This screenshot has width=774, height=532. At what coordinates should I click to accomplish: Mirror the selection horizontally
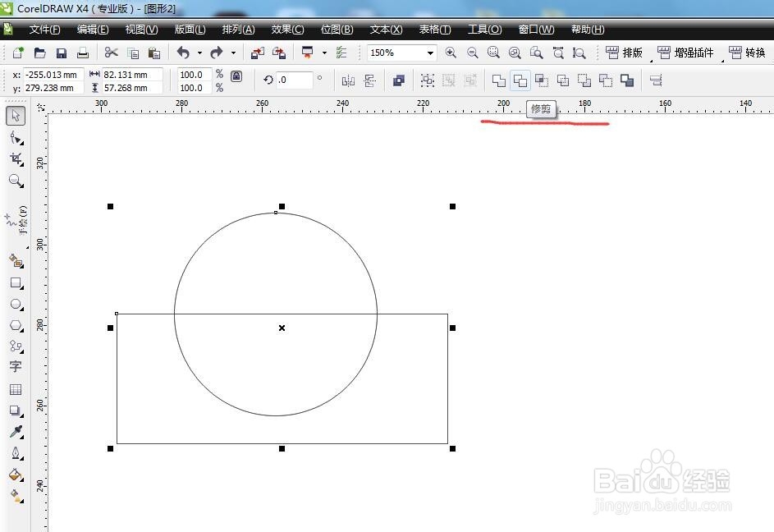tap(348, 80)
